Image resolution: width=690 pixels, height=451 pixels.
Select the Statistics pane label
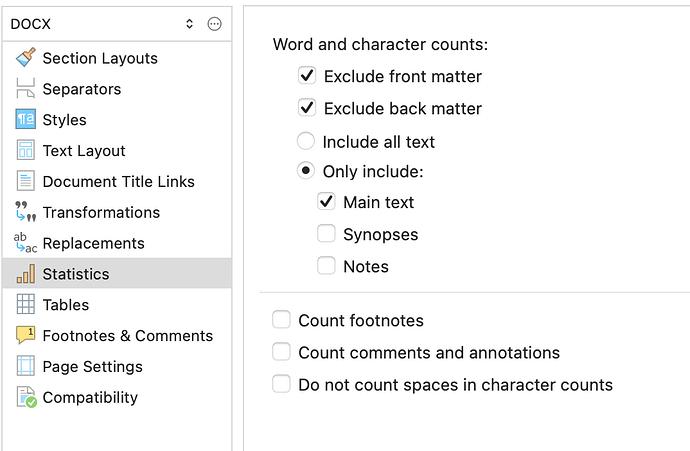pos(76,274)
